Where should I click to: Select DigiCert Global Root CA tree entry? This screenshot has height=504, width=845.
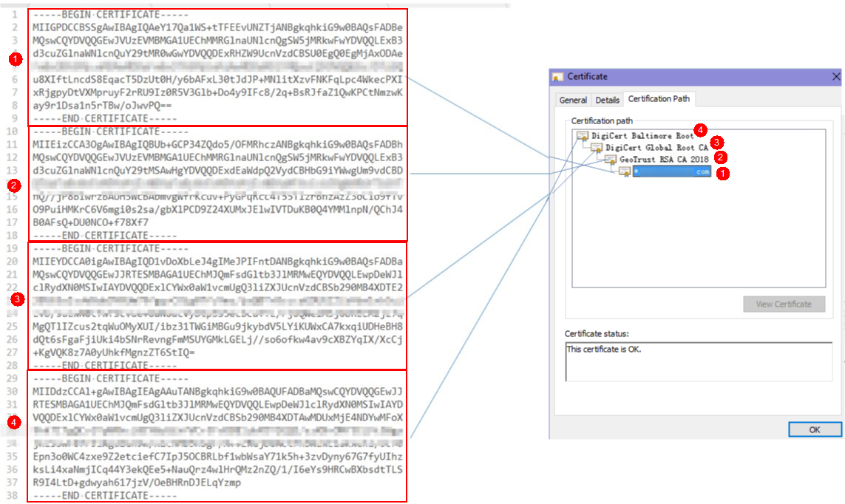[x=656, y=148]
